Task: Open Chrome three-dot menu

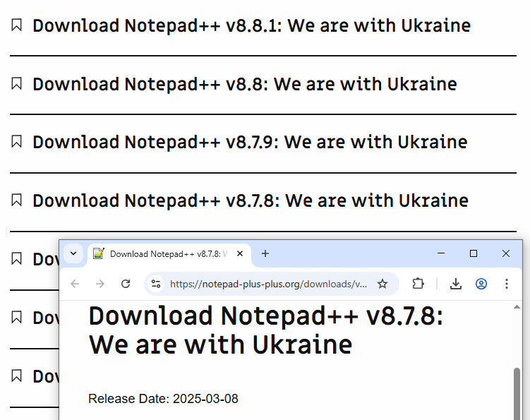Action: click(x=506, y=284)
